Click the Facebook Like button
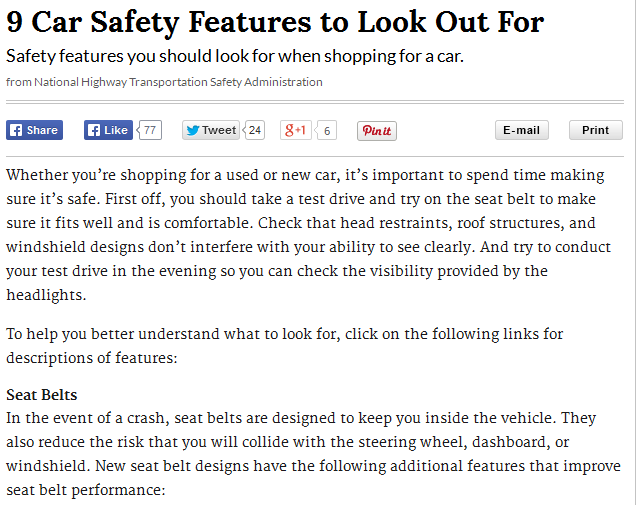 point(108,130)
